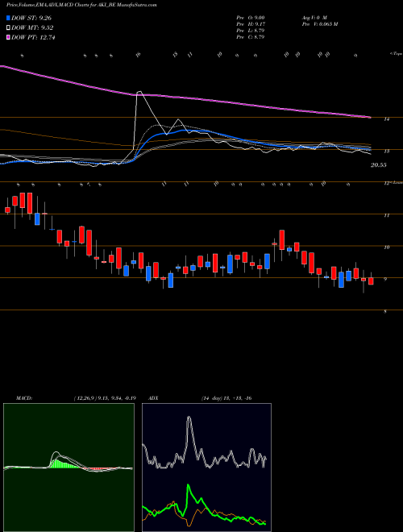Click the chart title mentioning AKI_BE MunafaSutra.com
The image size is (403, 532).
pos(81,6)
